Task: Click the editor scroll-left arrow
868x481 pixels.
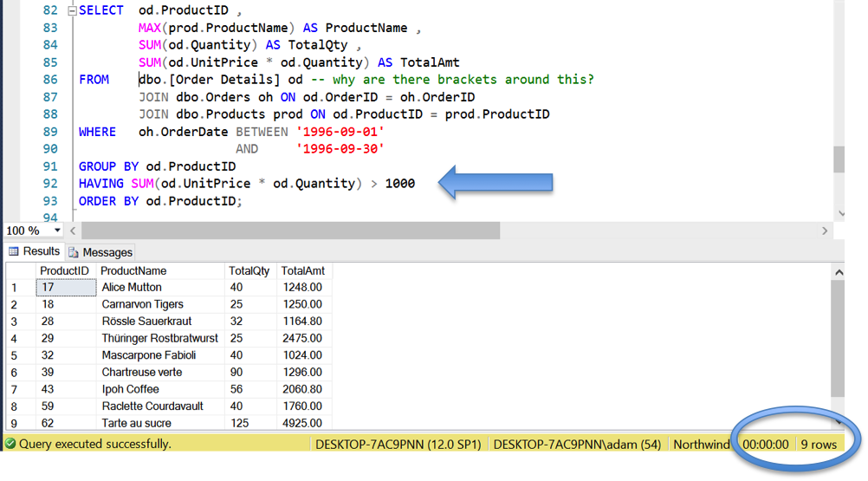Action: [73, 231]
